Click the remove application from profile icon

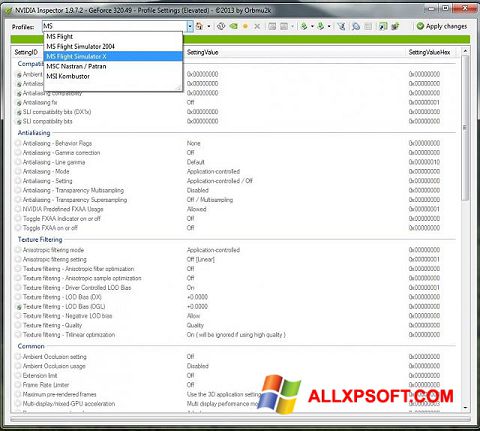[284, 26]
